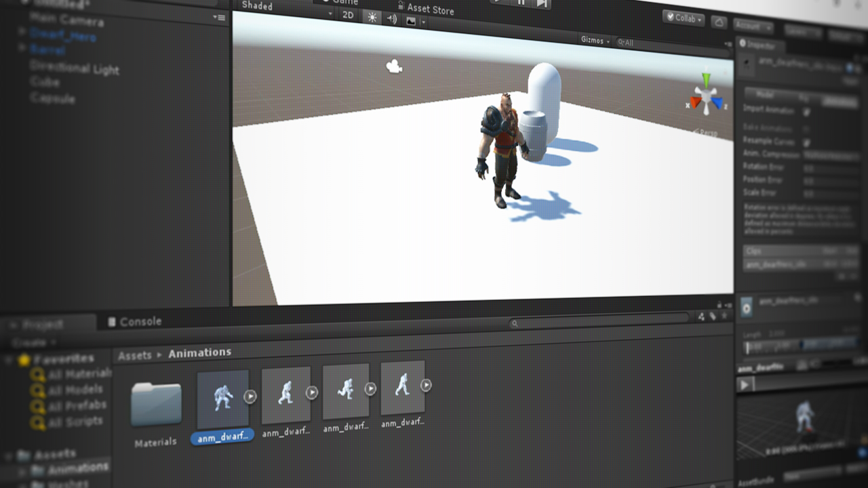Image resolution: width=868 pixels, height=488 pixels.
Task: Open the Gizmos dropdown
Action: (595, 41)
